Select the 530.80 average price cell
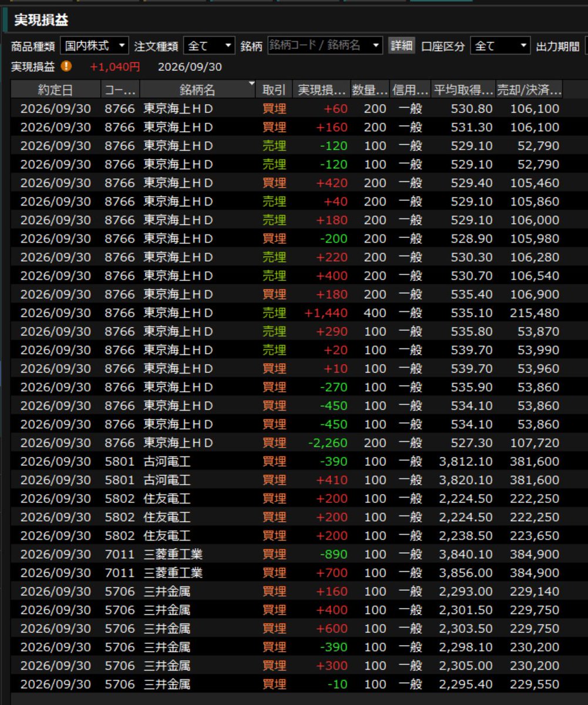This screenshot has width=588, height=705. point(472,109)
